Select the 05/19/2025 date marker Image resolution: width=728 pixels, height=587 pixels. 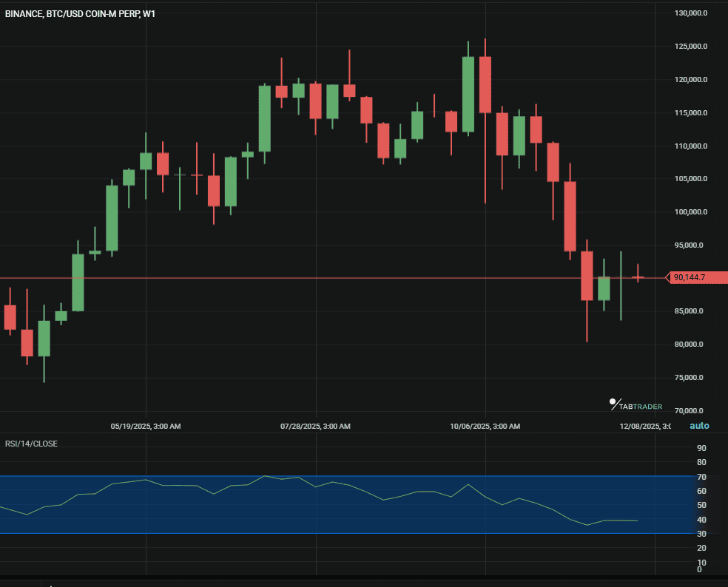click(146, 427)
